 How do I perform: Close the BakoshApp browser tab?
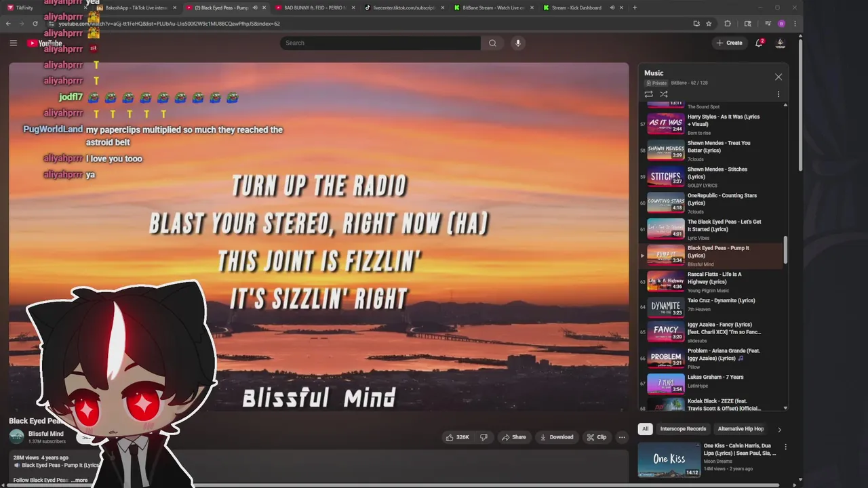tap(175, 7)
